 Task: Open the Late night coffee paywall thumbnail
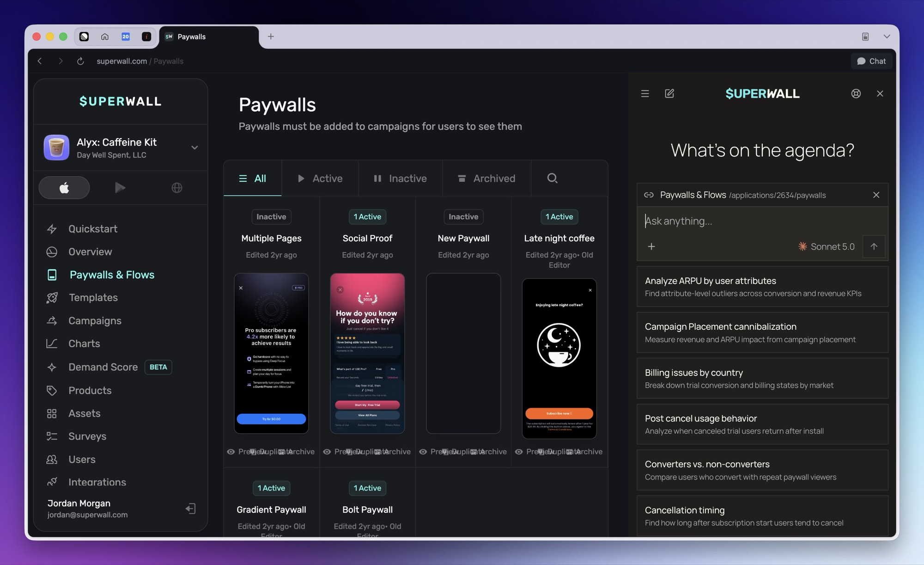pos(559,358)
